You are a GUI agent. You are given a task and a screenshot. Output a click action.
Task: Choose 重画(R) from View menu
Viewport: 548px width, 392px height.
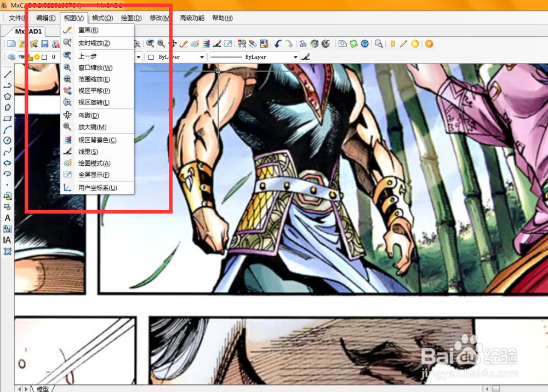click(x=97, y=30)
